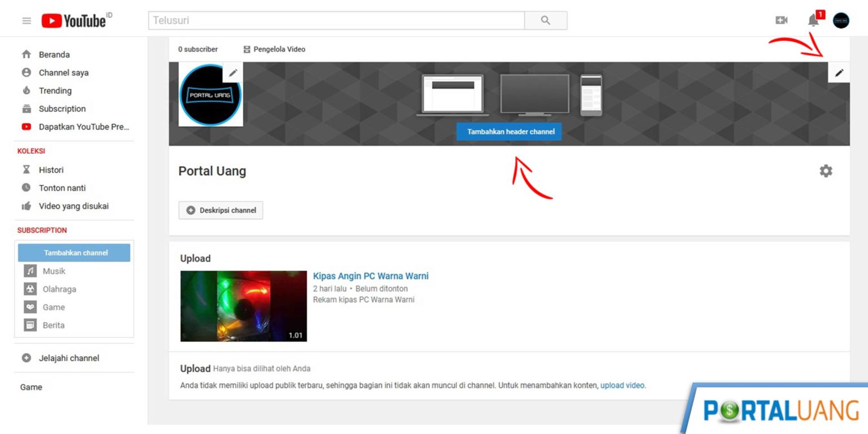
Task: Click the Histori hourglass icon
Action: (26, 170)
